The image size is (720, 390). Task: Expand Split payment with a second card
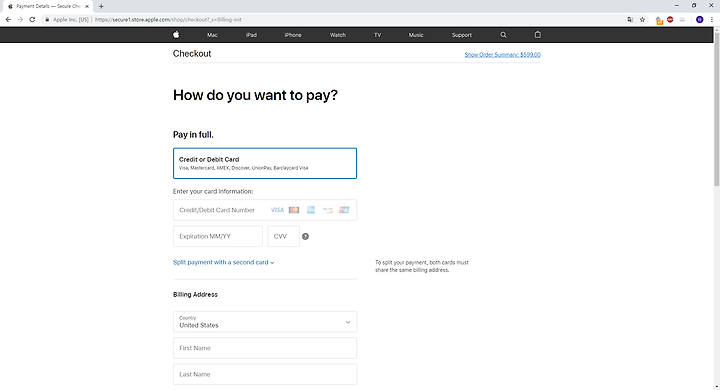point(224,262)
